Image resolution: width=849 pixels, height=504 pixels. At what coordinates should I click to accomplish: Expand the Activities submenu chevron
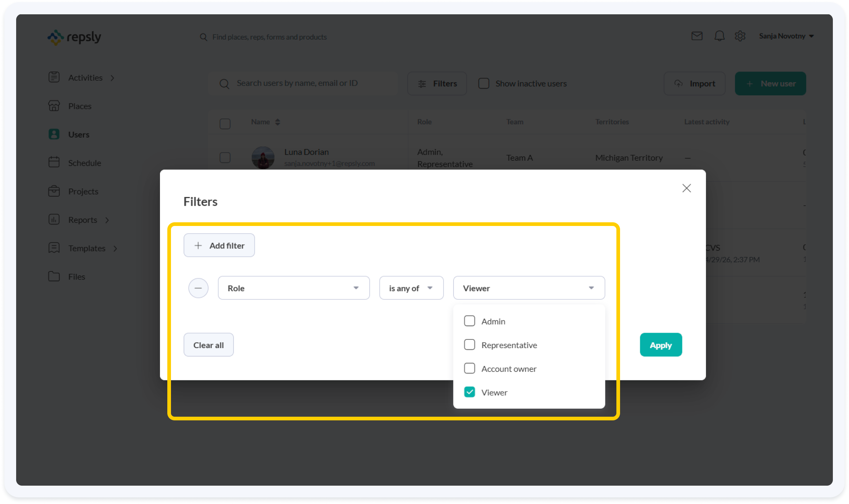click(113, 78)
